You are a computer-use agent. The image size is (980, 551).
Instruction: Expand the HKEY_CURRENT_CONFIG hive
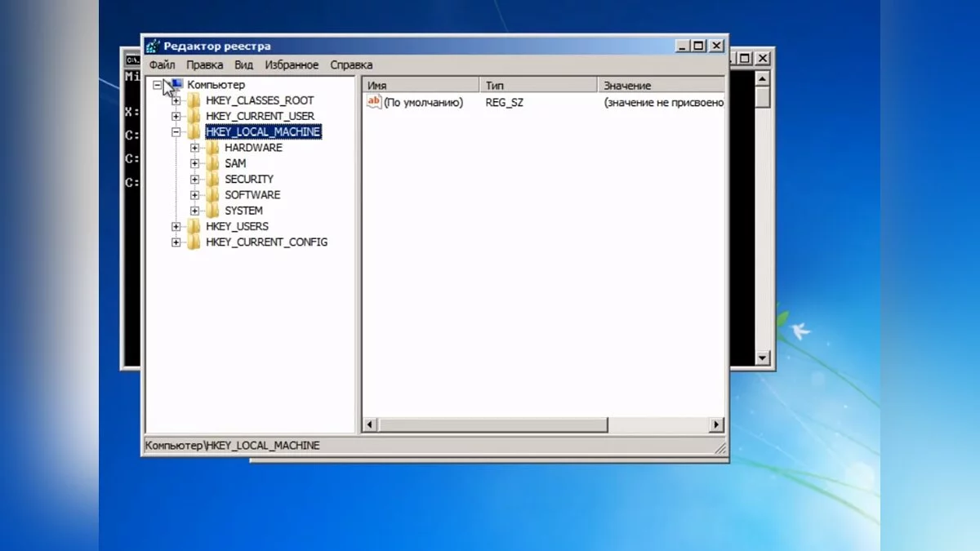click(176, 242)
